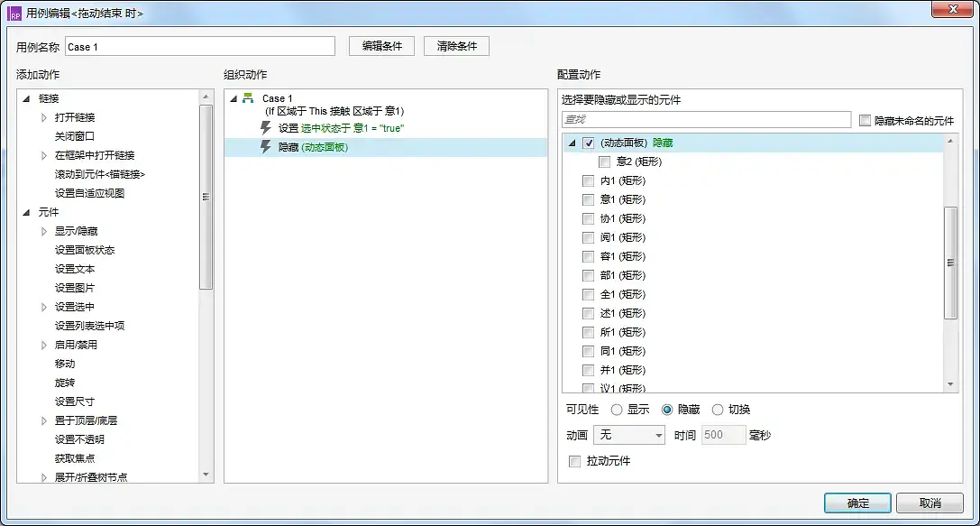Viewport: 980px width, 526px height.
Task: Click the Axure RP logo in the title bar
Action: [x=12, y=12]
